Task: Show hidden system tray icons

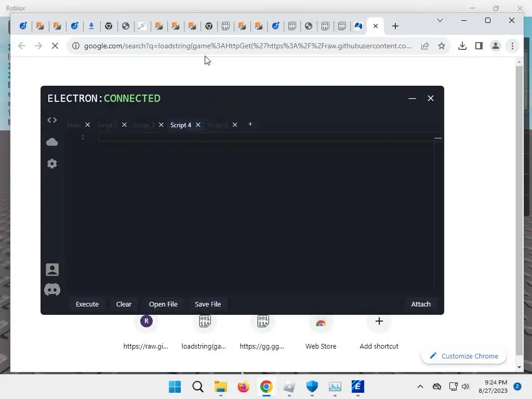Action: pyautogui.click(x=420, y=387)
